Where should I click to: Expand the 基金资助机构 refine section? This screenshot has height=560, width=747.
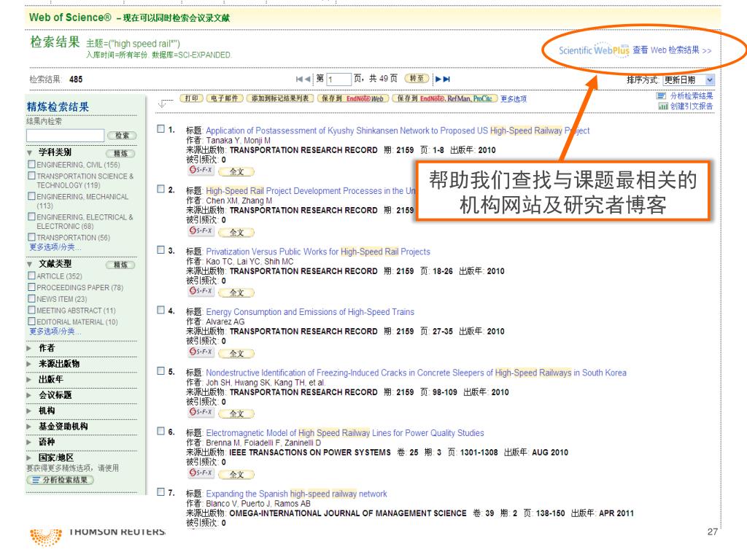pyautogui.click(x=29, y=427)
